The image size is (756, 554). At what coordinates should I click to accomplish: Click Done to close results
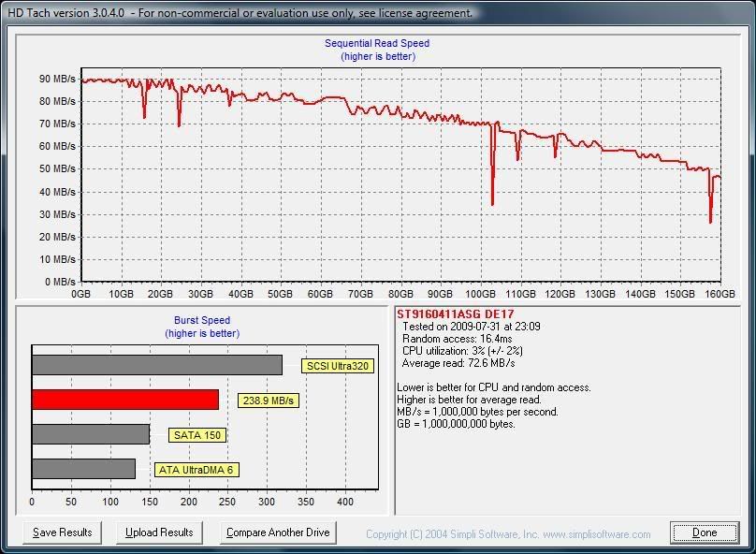tap(705, 532)
